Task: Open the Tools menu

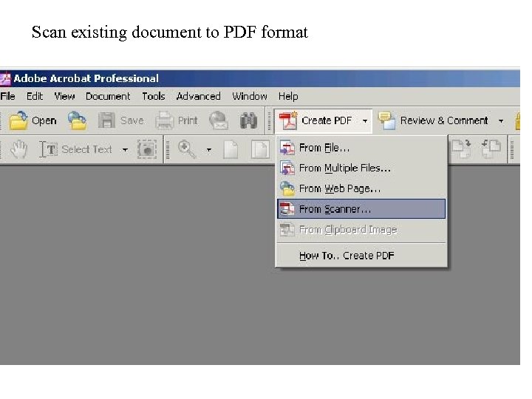Action: coord(154,96)
